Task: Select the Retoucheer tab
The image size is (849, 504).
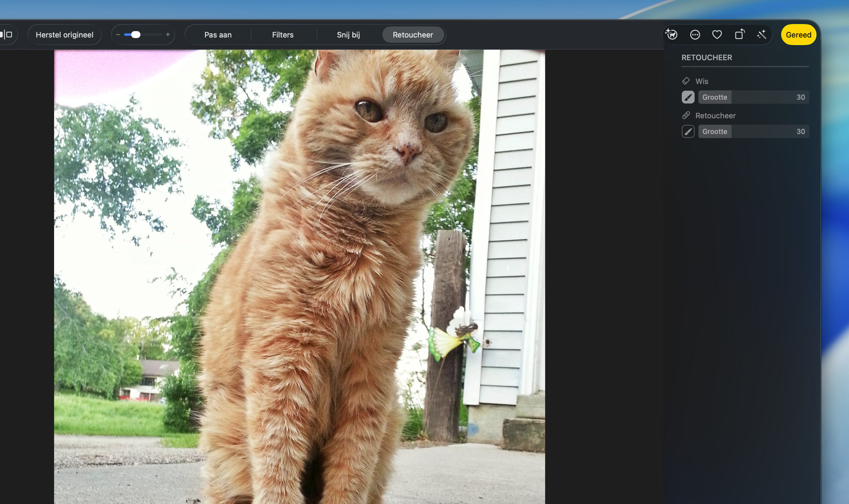Action: 413,34
